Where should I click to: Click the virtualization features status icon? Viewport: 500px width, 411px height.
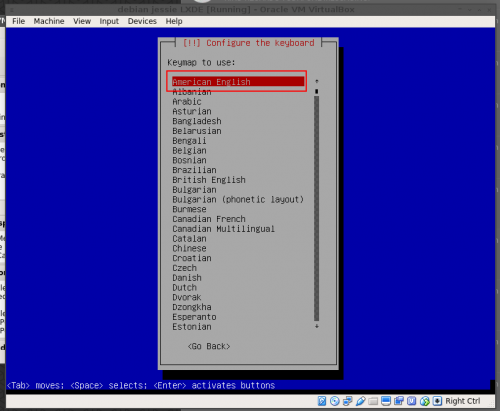tap(412, 401)
